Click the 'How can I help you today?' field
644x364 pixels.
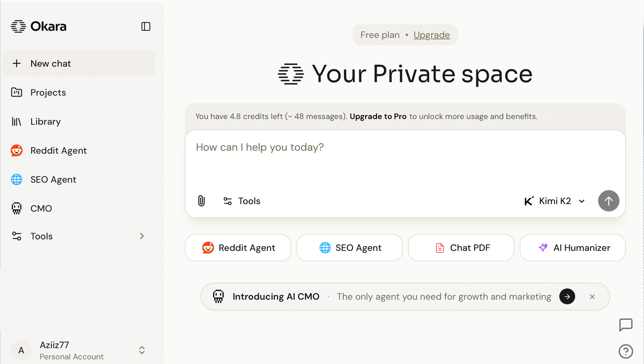405,160
